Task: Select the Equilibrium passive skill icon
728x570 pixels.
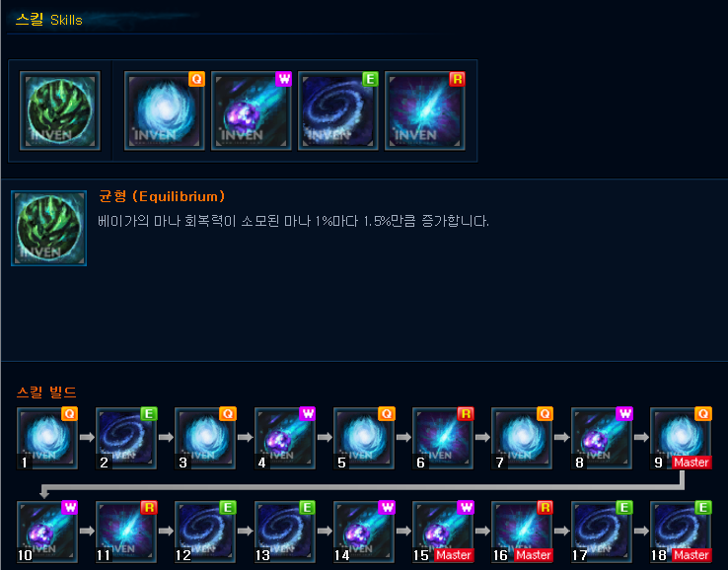Action: coord(60,110)
